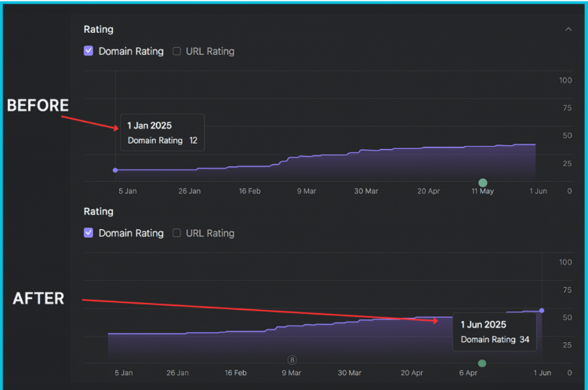Click the 30 Mar date on top chart axis

click(366, 191)
